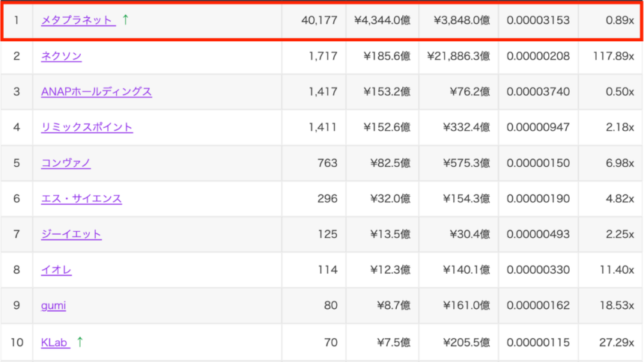Visit the コンヴァノ company page link
The width and height of the screenshot is (644, 362).
pos(66,162)
